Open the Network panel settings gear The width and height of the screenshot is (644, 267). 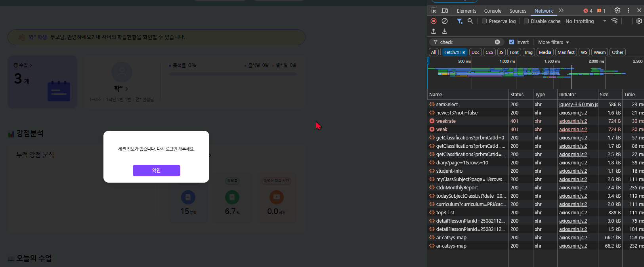pyautogui.click(x=639, y=21)
